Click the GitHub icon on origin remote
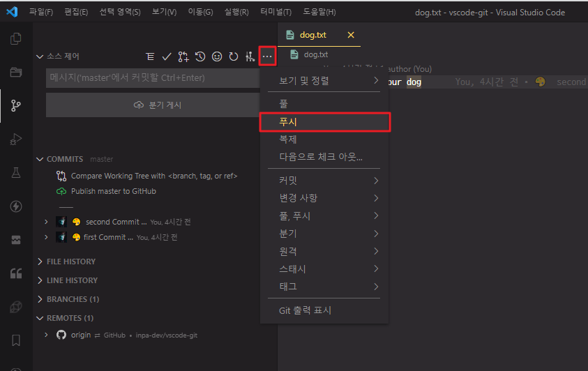Screen dimensions: 588x371 coord(61,335)
